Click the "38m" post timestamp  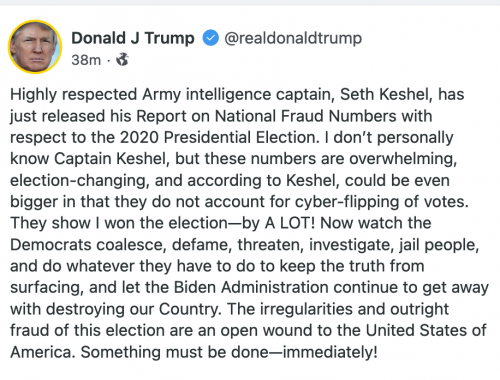[86, 60]
